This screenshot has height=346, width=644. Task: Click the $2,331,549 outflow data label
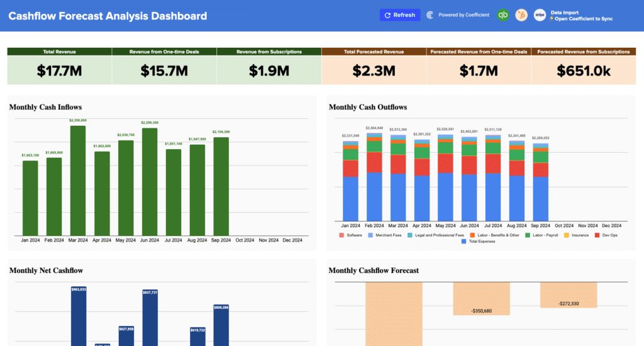pos(350,136)
